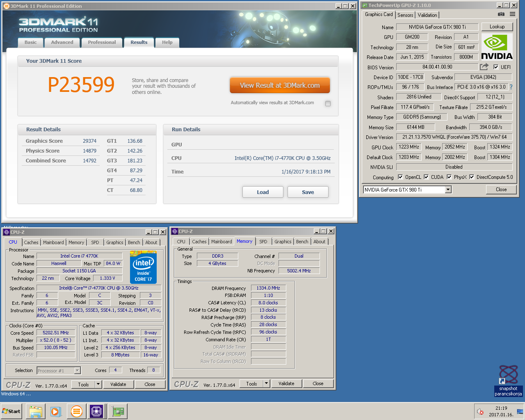Toggle the PhysX checkbox
The width and height of the screenshot is (525, 420).
tap(449, 177)
